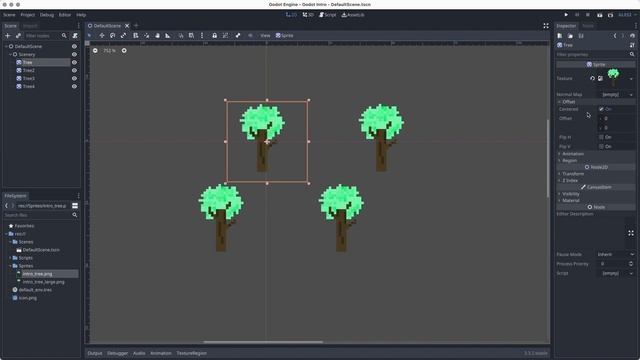The image size is (640, 360).
Task: Create a new resource in the Inspector
Action: [560, 36]
